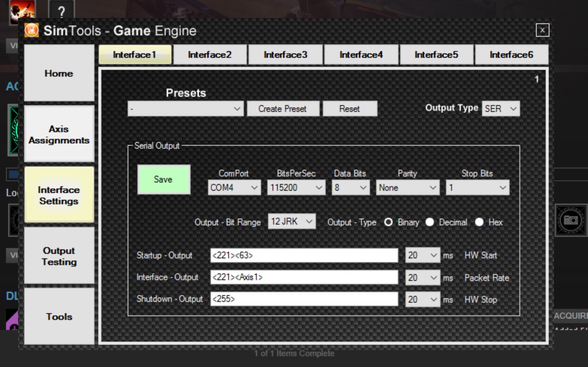Open the Interface Settings section

(59, 195)
